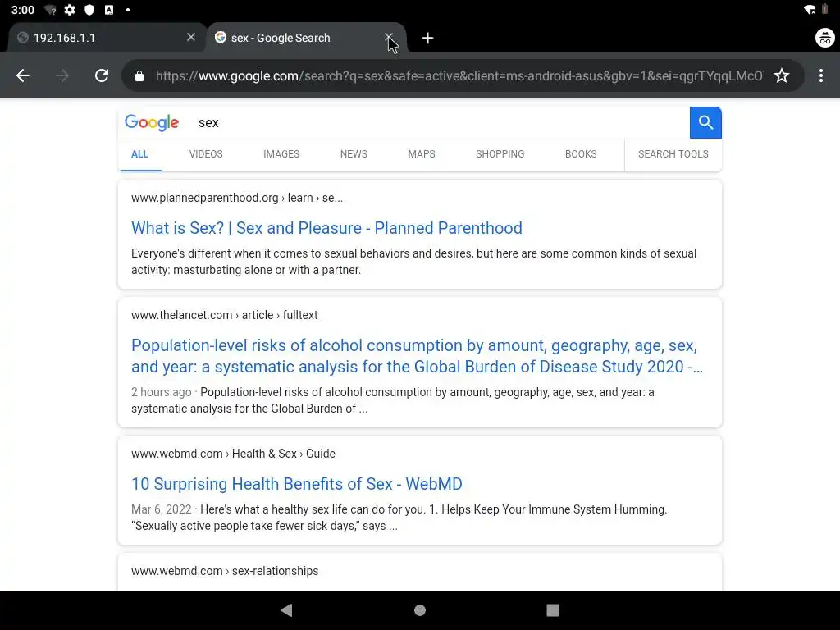Click the forward navigation arrow
Viewport: 840px width, 630px height.
(x=62, y=75)
